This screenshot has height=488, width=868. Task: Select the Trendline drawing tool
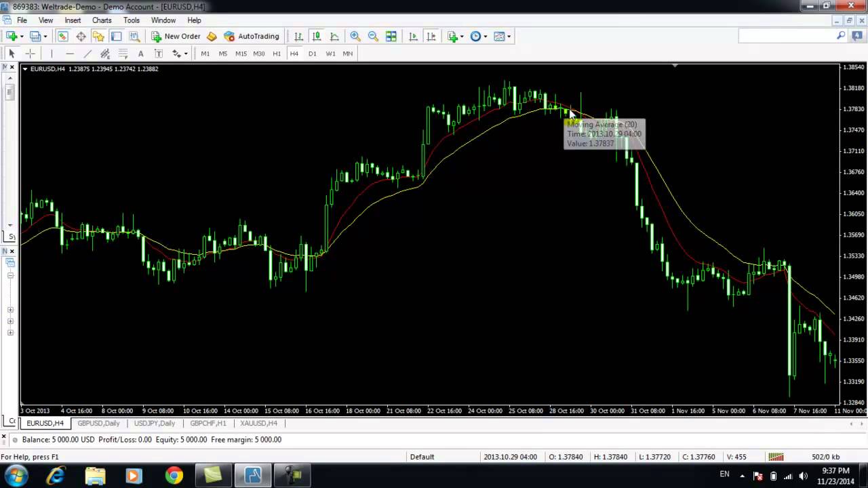click(87, 54)
